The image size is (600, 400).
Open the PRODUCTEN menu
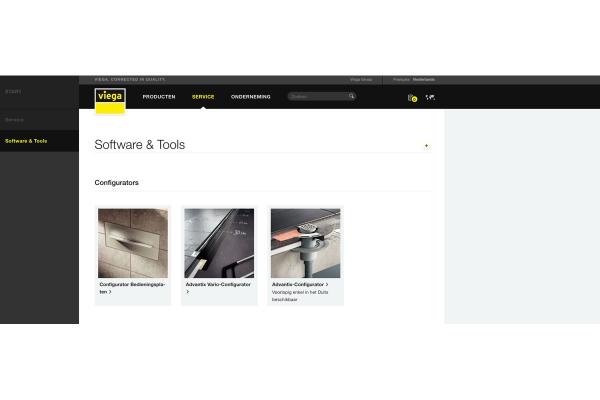(x=159, y=97)
